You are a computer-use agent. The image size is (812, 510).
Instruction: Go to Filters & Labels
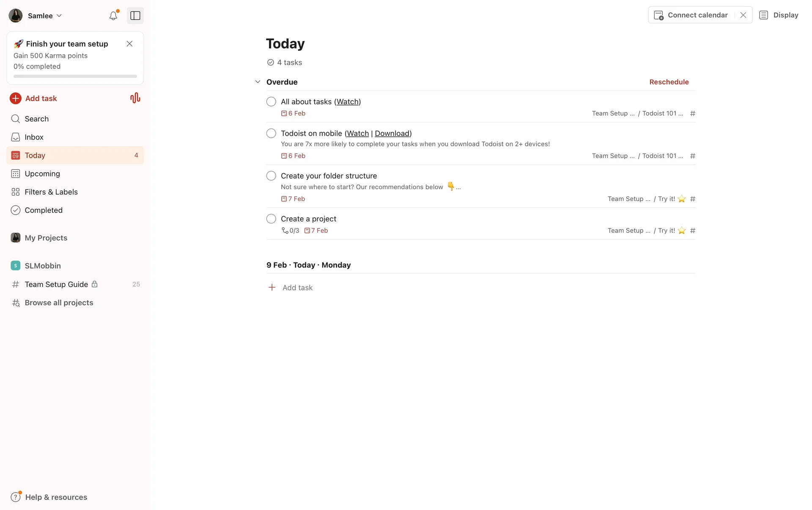[x=51, y=192]
